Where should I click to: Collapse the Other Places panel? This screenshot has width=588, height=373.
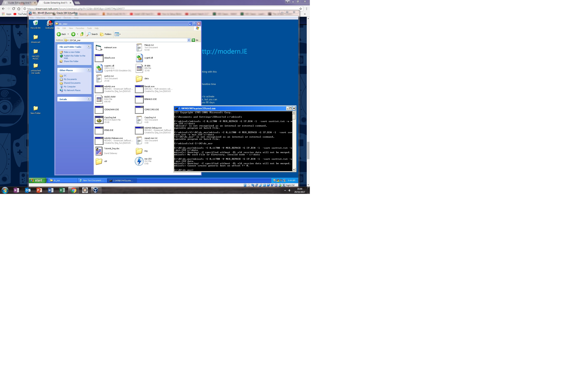point(89,70)
